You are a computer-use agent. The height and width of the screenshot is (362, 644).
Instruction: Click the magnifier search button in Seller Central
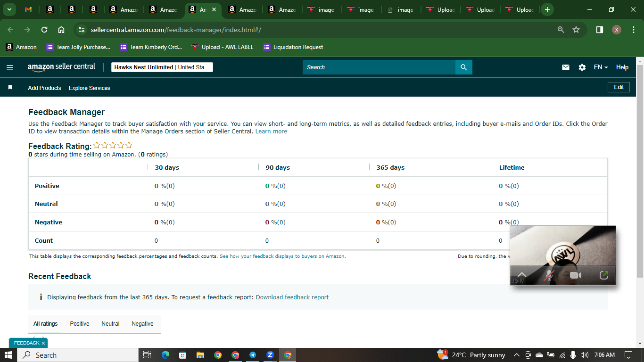click(x=464, y=67)
